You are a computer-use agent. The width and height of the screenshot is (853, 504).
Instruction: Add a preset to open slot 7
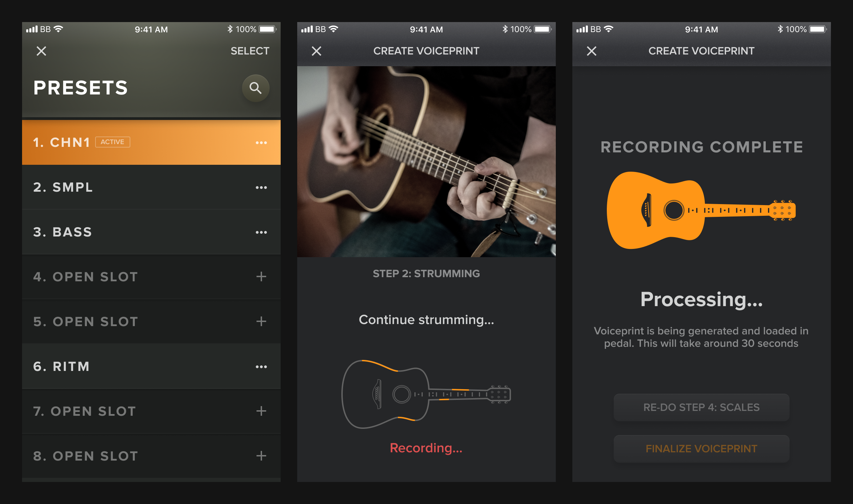click(261, 411)
